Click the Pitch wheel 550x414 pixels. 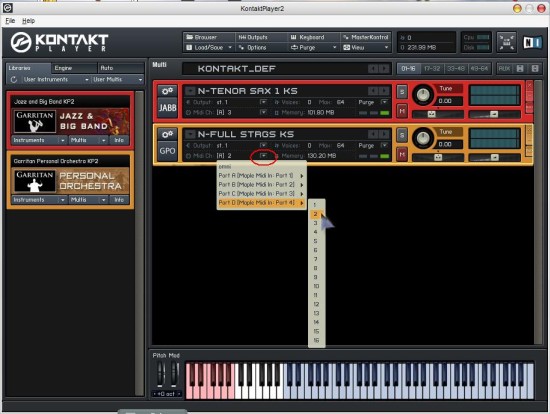tap(160, 374)
